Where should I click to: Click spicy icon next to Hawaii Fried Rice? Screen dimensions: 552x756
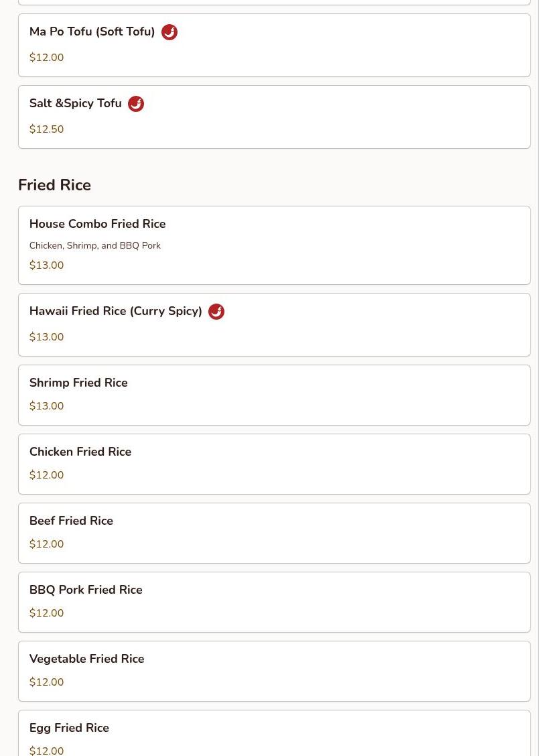click(216, 312)
